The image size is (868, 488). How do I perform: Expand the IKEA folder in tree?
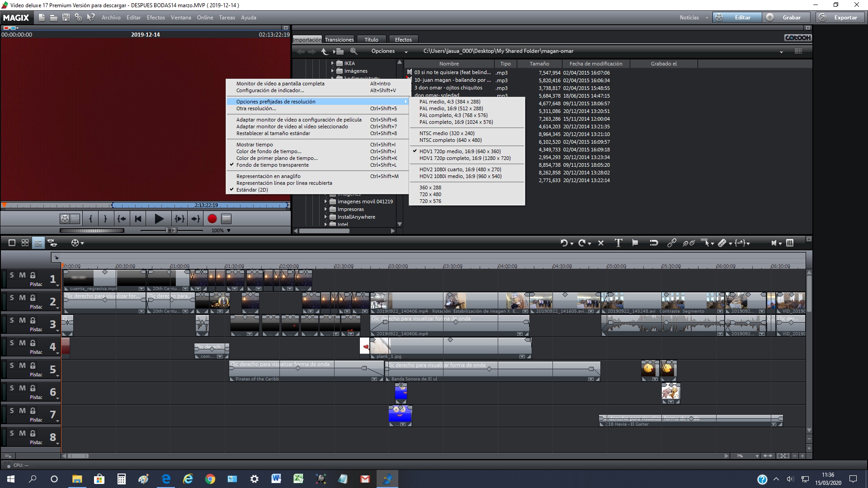point(333,63)
